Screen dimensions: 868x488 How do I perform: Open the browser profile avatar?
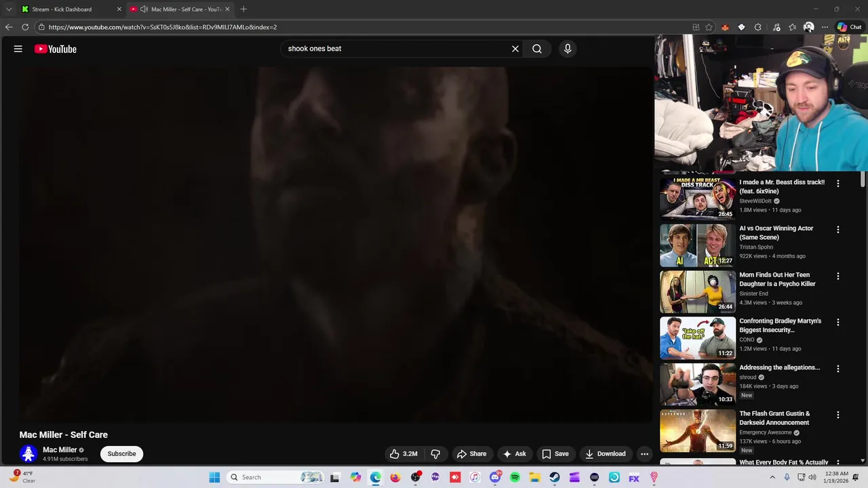tap(808, 27)
